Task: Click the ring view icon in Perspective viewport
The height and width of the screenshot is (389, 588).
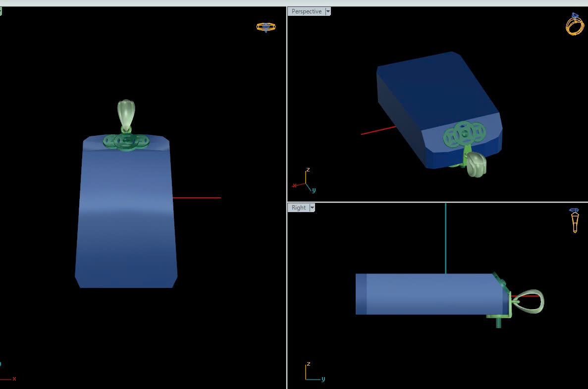Action: (x=574, y=24)
